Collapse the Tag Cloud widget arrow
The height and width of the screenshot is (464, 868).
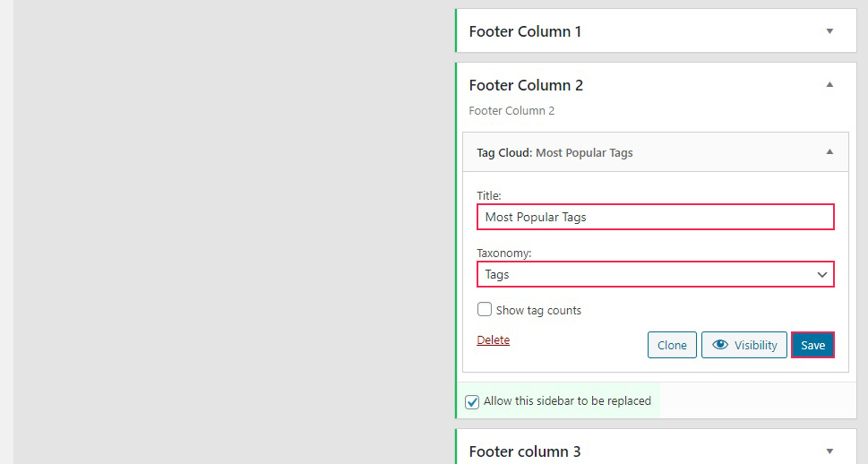tap(829, 151)
